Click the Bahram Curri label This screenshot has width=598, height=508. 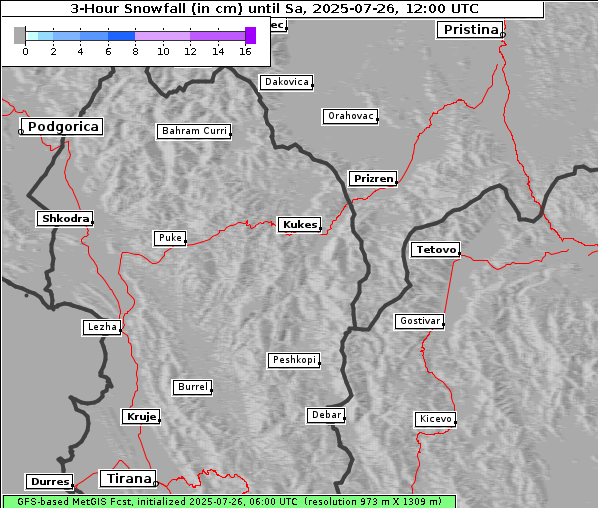click(194, 131)
